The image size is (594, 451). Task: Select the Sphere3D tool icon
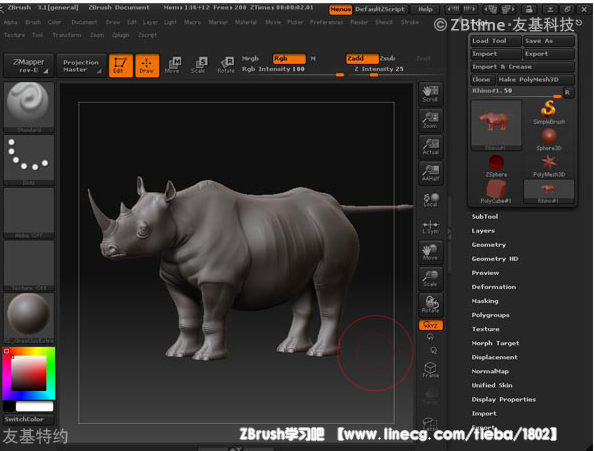[x=549, y=139]
